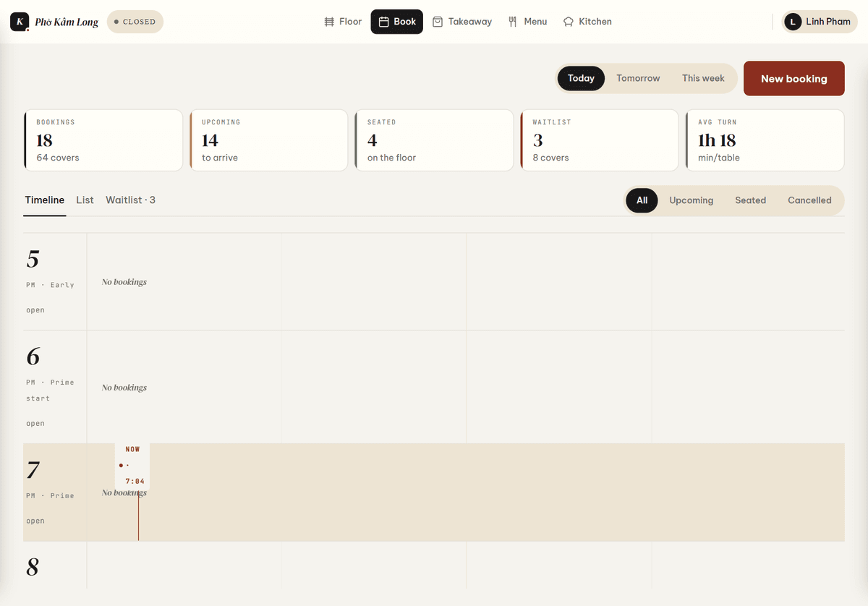Open the Floor section label
Viewport: 868px width, 606px height.
point(350,22)
